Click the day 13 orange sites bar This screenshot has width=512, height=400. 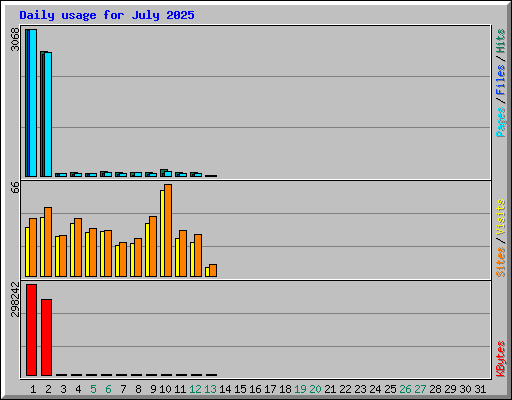[213, 271]
